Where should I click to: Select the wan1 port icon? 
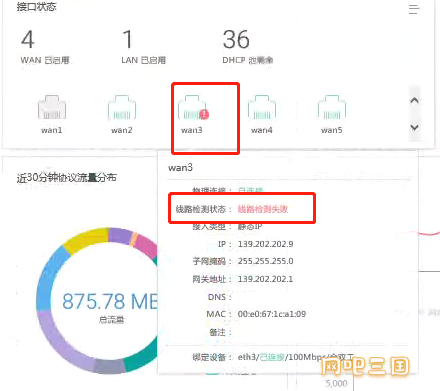[x=52, y=107]
